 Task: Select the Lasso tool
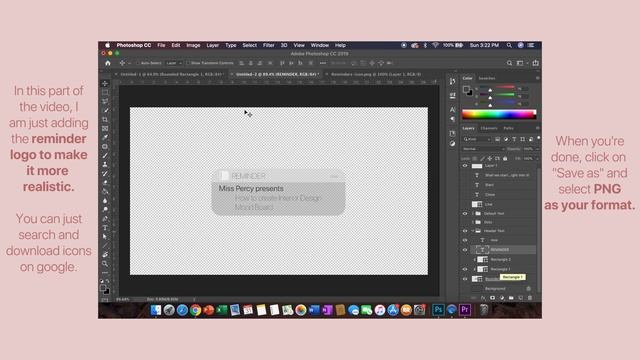(105, 101)
